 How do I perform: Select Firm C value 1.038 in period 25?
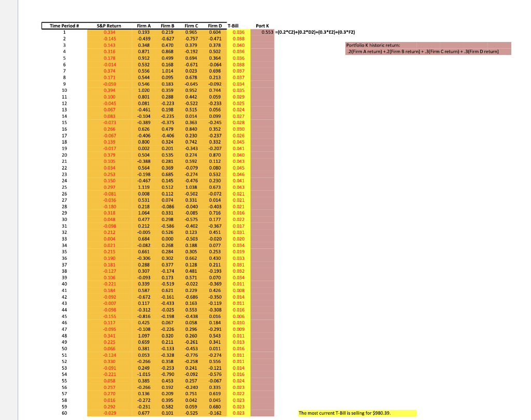191,187
